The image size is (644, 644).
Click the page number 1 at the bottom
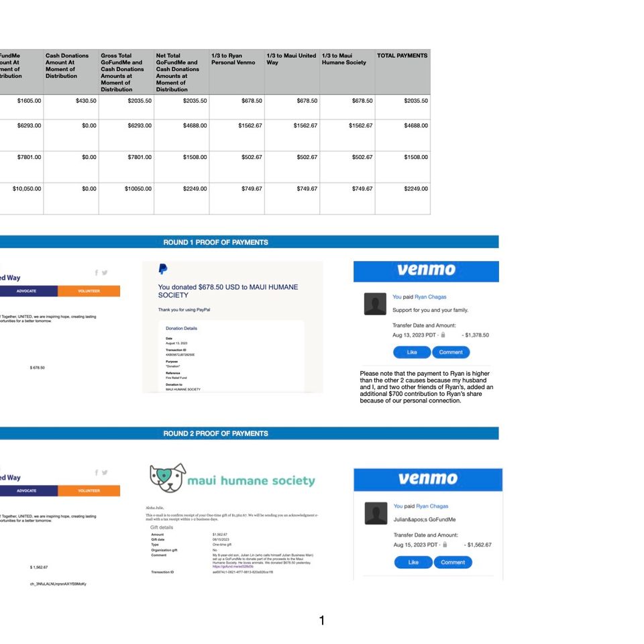tap(322, 620)
